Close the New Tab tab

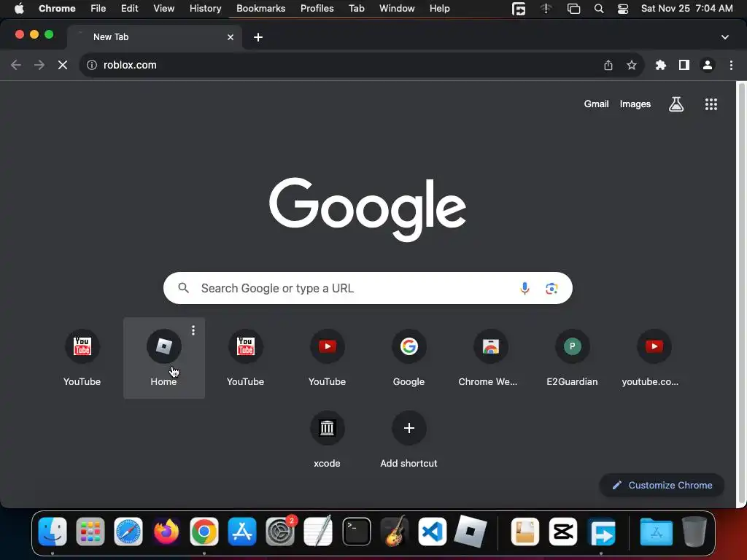230,36
